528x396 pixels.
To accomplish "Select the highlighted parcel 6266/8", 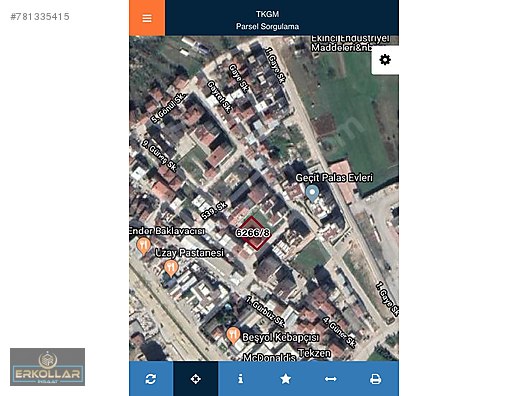I will (x=253, y=233).
